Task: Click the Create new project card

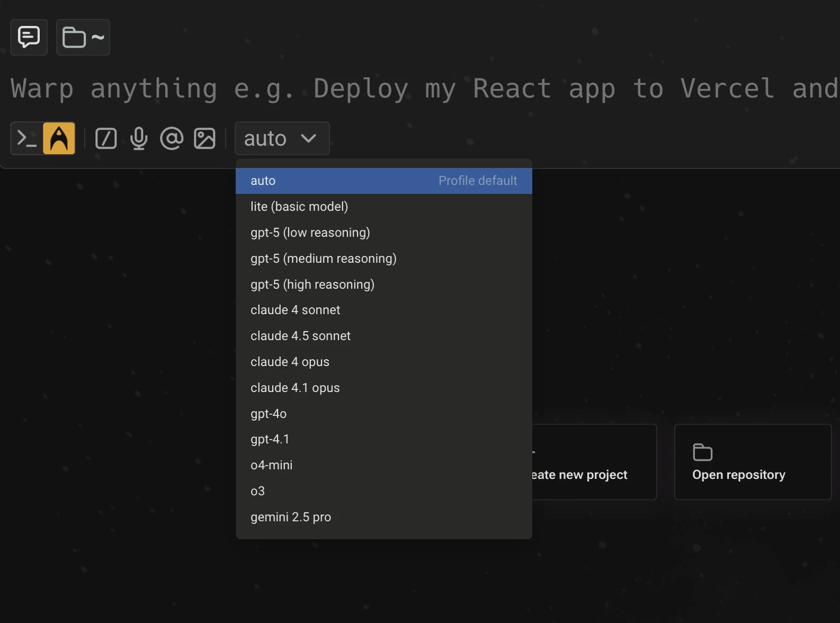Action: (593, 462)
